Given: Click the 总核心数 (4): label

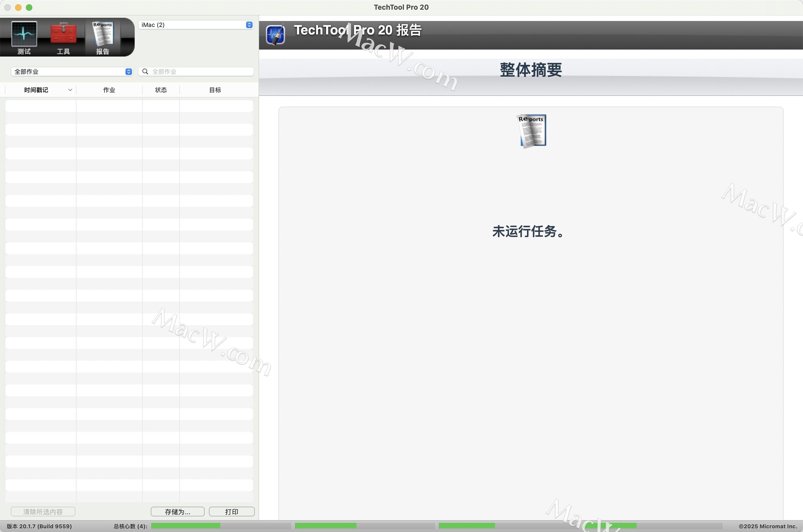Looking at the screenshot, I should tap(130, 526).
